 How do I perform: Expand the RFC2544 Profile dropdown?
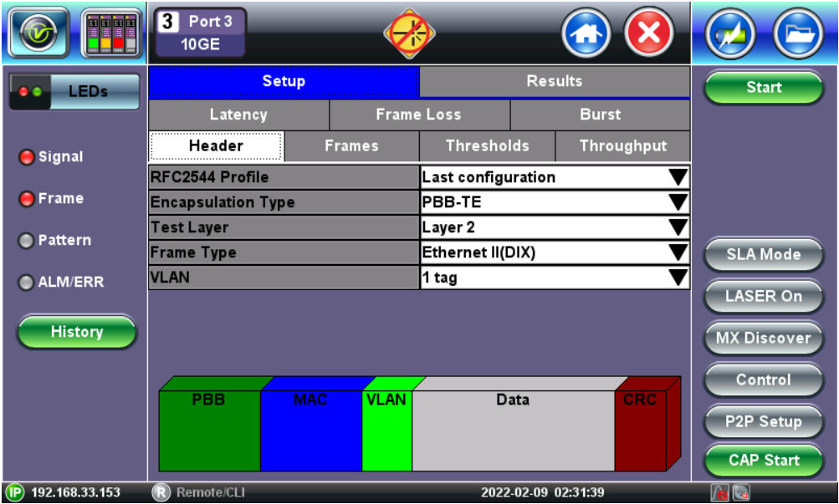click(x=555, y=177)
